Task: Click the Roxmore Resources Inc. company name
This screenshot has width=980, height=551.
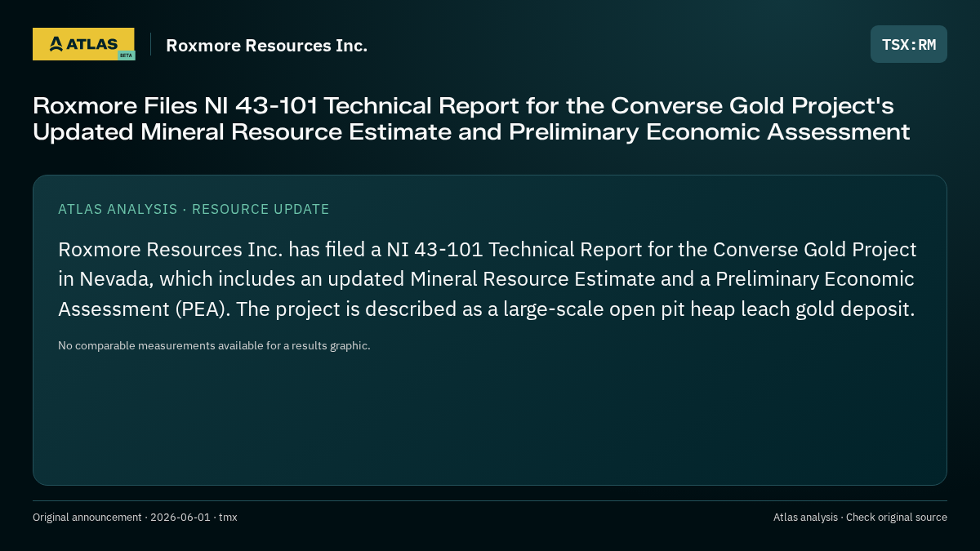Action: 267,45
